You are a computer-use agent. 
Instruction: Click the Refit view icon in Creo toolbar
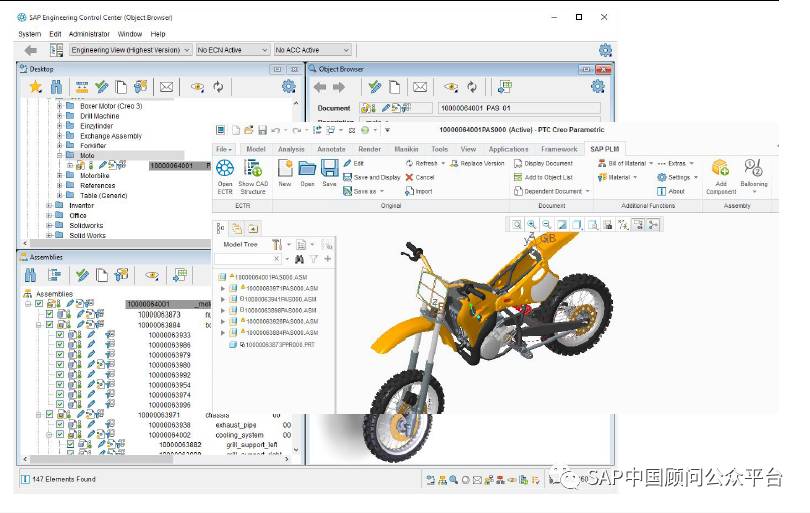[x=517, y=224]
